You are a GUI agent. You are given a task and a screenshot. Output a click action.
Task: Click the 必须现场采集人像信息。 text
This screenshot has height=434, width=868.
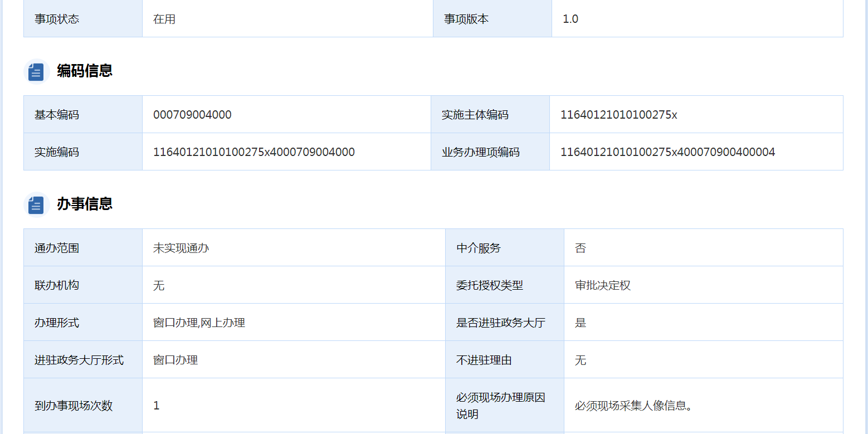click(x=634, y=406)
